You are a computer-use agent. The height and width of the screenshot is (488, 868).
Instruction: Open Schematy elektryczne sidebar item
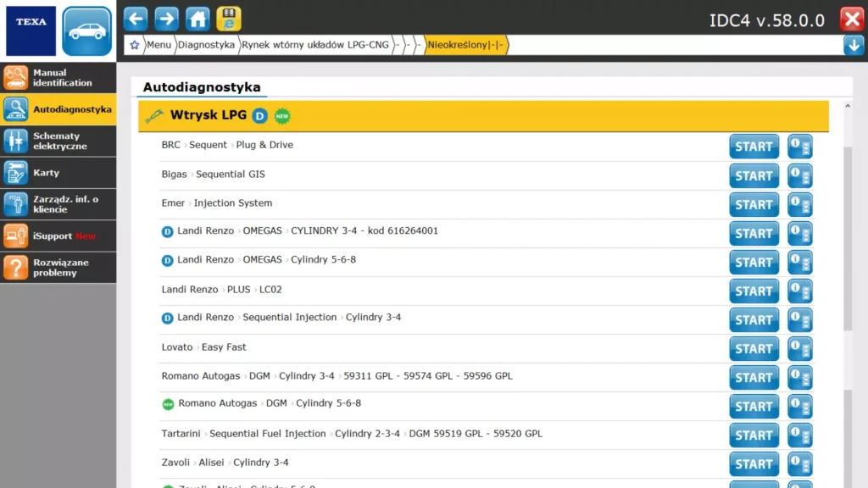(58, 141)
